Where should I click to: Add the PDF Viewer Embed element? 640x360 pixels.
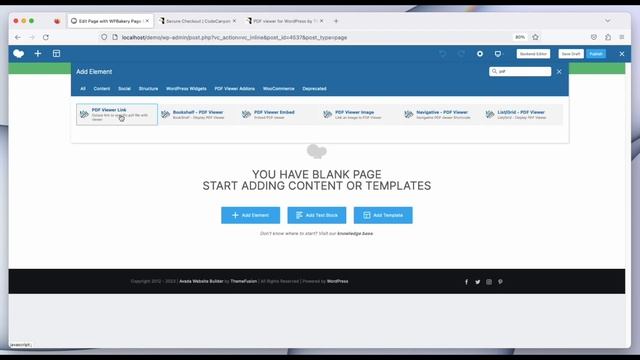pos(279,114)
